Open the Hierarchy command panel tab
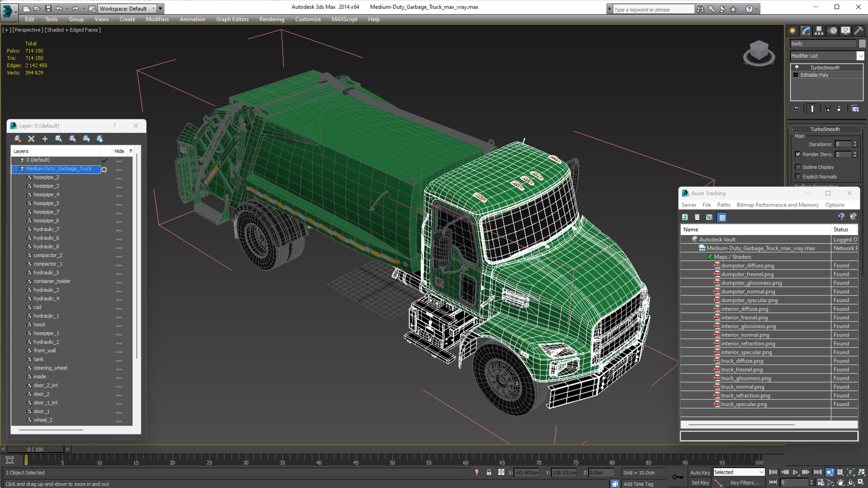This screenshot has height=488, width=868. coord(819,31)
